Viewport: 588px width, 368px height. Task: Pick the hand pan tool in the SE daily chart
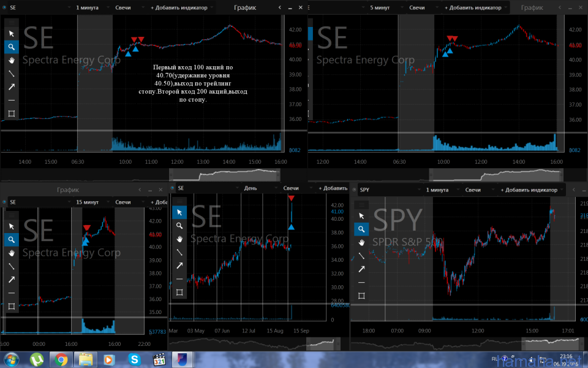click(179, 239)
